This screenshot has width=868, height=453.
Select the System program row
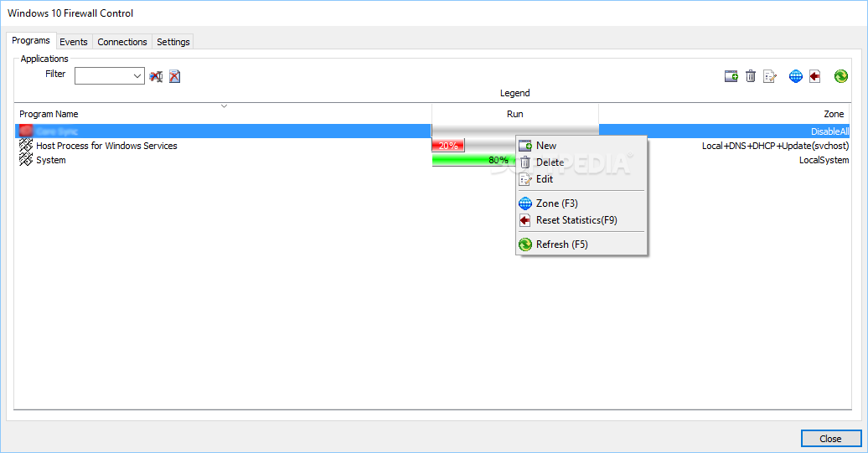[x=432, y=160]
